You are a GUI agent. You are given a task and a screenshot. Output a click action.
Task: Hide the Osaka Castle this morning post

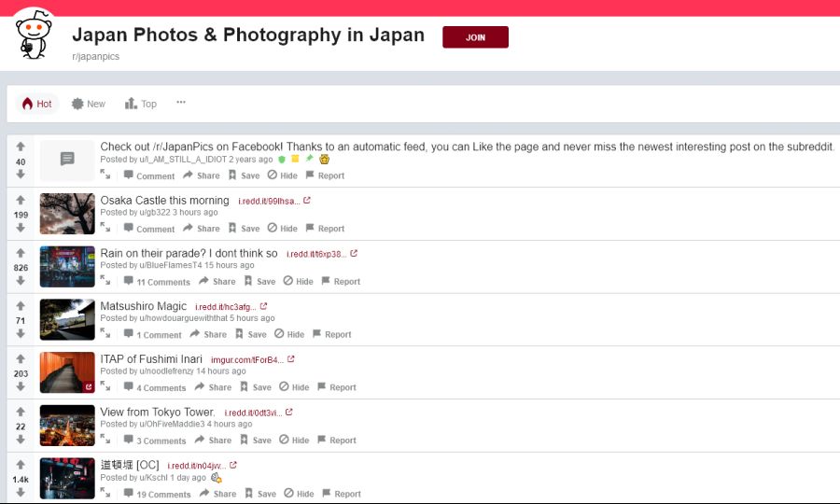[x=282, y=228]
